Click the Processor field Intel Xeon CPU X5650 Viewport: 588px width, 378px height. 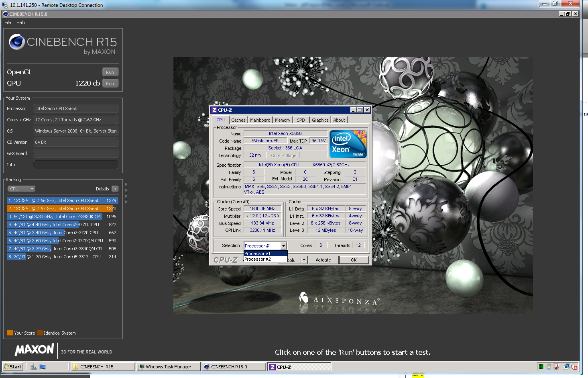pyautogui.click(x=76, y=108)
